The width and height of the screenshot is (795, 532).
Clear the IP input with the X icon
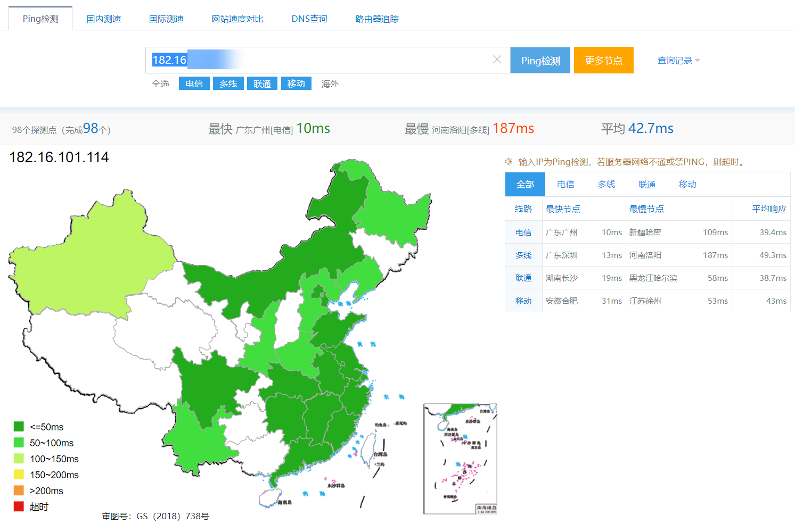[x=497, y=60]
